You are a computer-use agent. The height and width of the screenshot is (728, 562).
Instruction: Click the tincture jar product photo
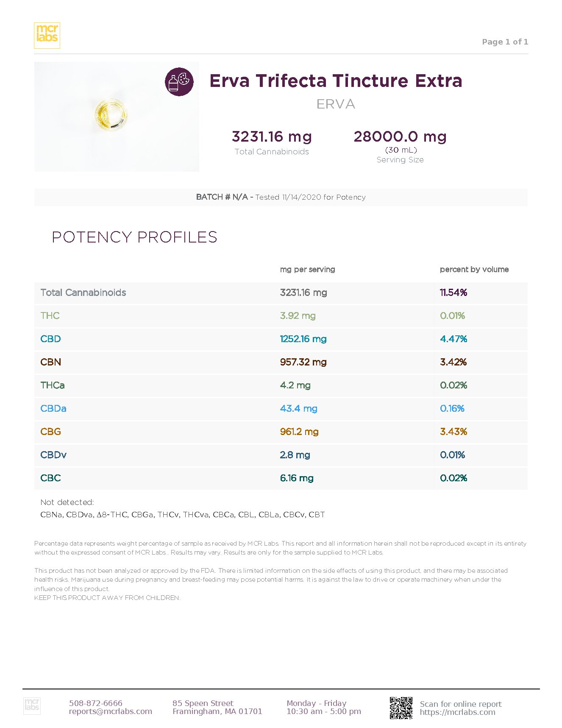(x=111, y=114)
